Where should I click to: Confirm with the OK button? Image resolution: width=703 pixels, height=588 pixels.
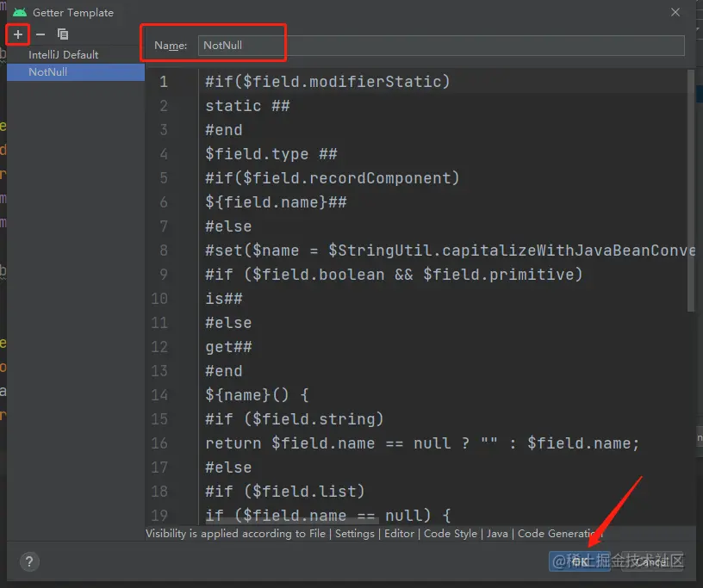580,561
